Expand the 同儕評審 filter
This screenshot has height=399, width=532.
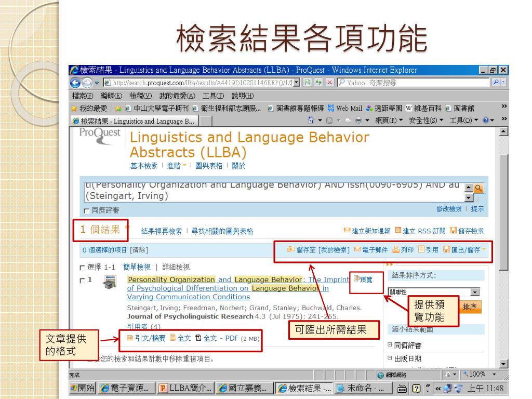click(390, 345)
